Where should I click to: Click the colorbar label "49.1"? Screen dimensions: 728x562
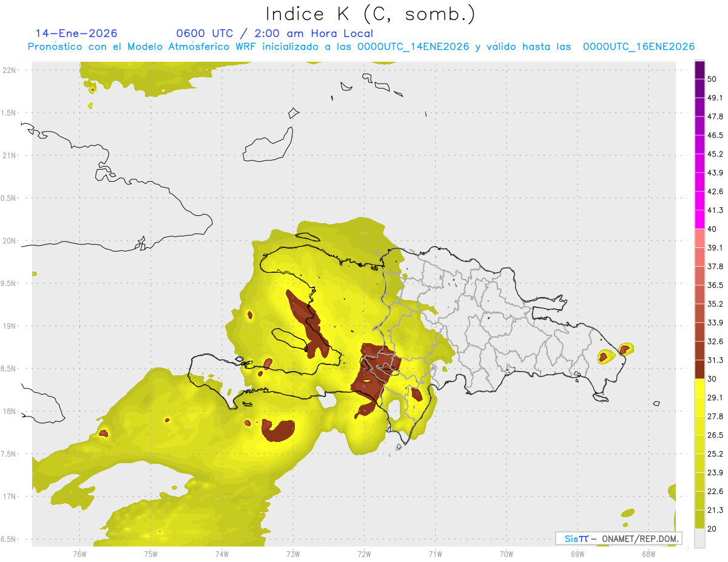(x=715, y=98)
